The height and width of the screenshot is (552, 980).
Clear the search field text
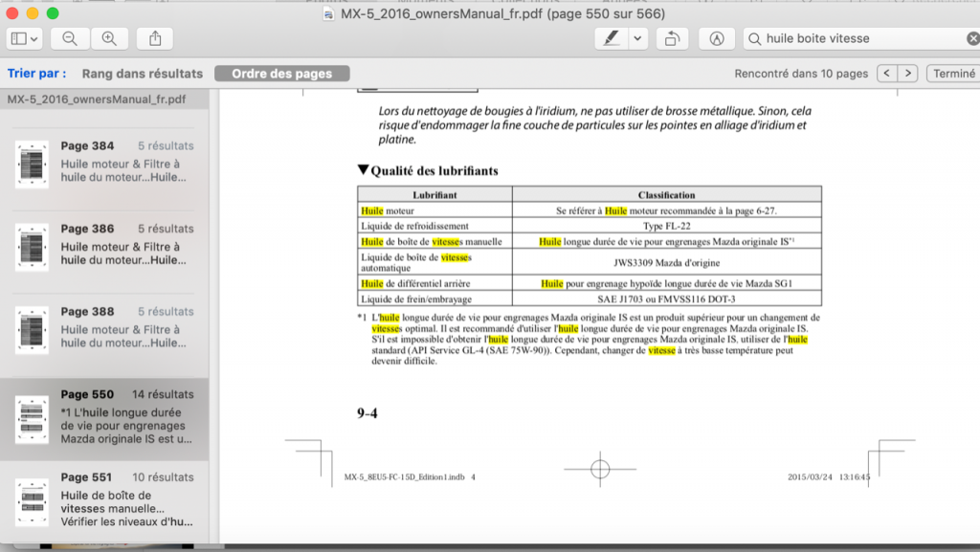(x=972, y=38)
